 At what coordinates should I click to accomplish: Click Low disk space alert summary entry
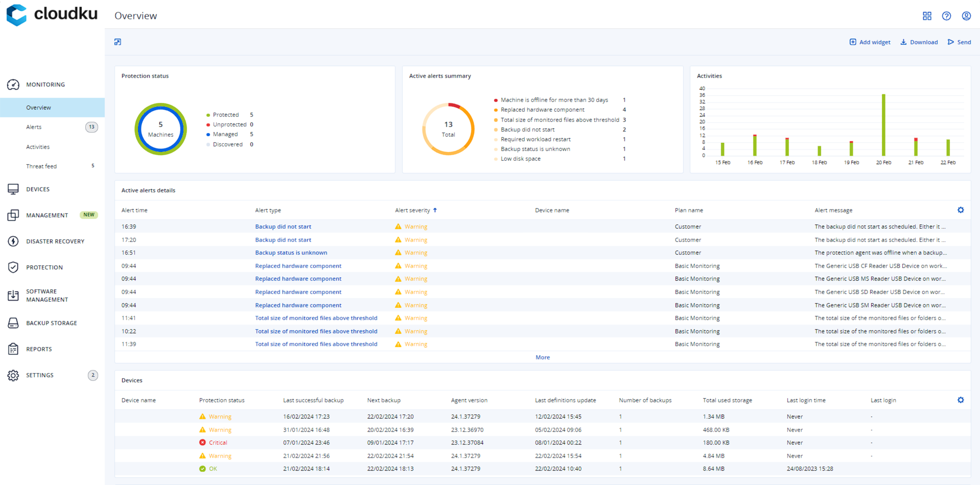[x=520, y=159]
